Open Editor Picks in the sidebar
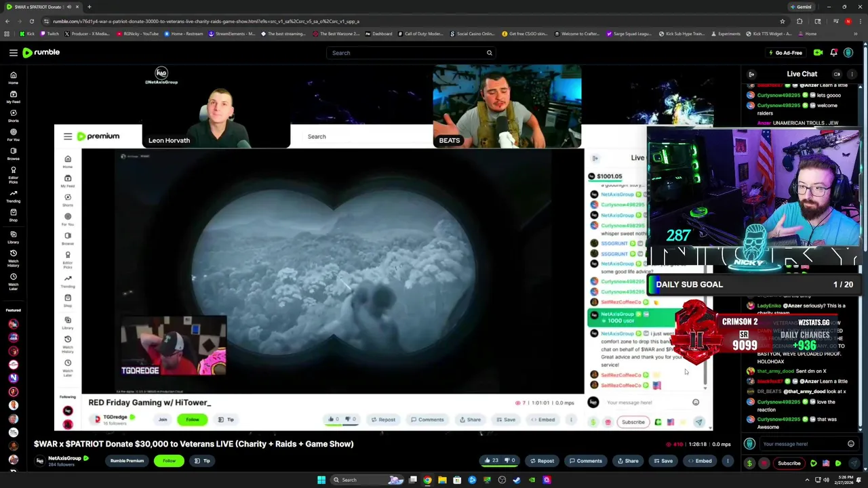Screen dimensions: 868x488 tap(13, 175)
